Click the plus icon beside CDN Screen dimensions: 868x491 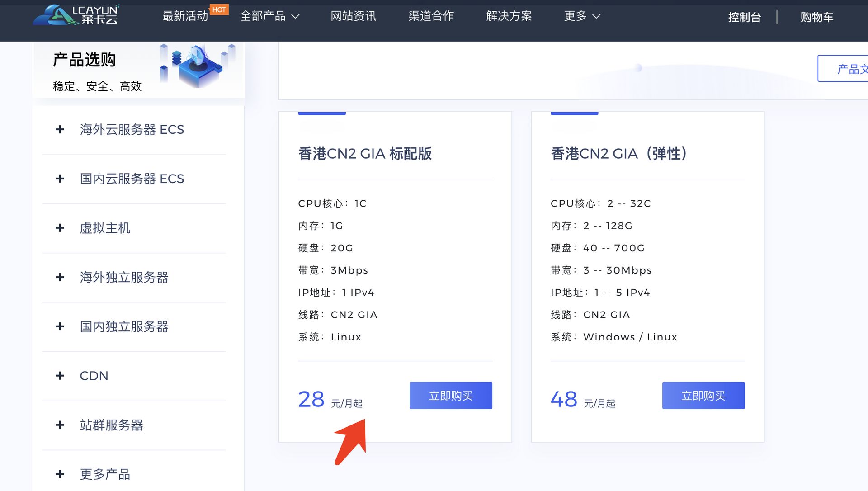click(x=60, y=376)
